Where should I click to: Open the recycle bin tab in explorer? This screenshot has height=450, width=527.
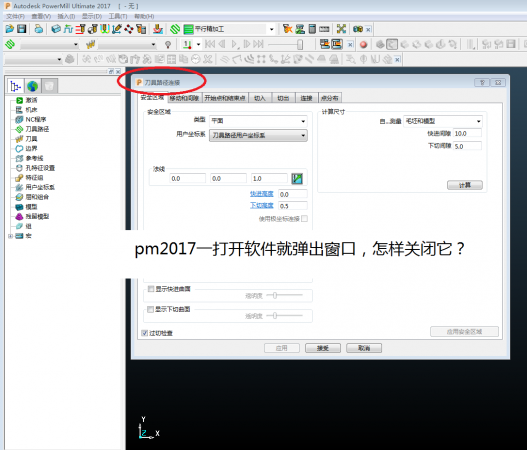(49, 86)
